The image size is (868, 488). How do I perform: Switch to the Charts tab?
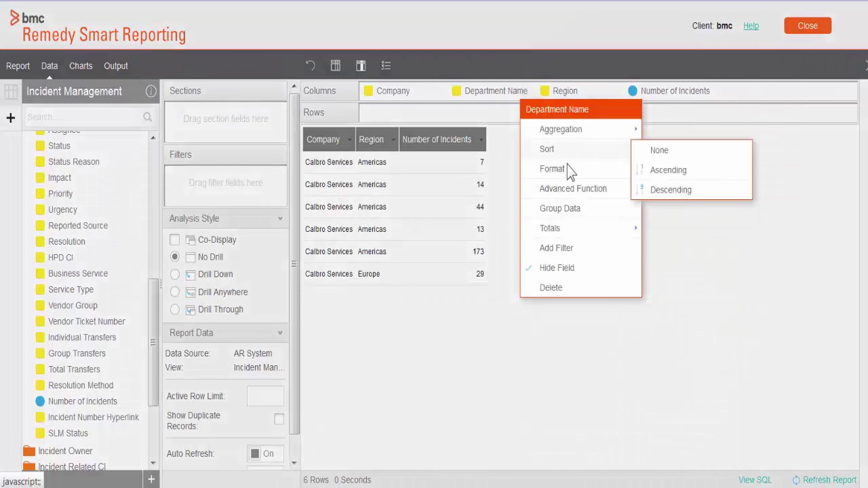(81, 66)
